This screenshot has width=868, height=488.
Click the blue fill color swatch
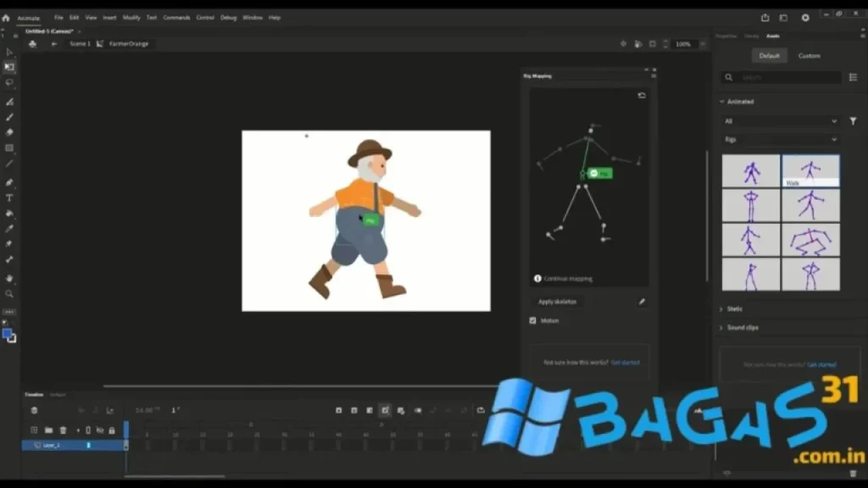pyautogui.click(x=8, y=334)
